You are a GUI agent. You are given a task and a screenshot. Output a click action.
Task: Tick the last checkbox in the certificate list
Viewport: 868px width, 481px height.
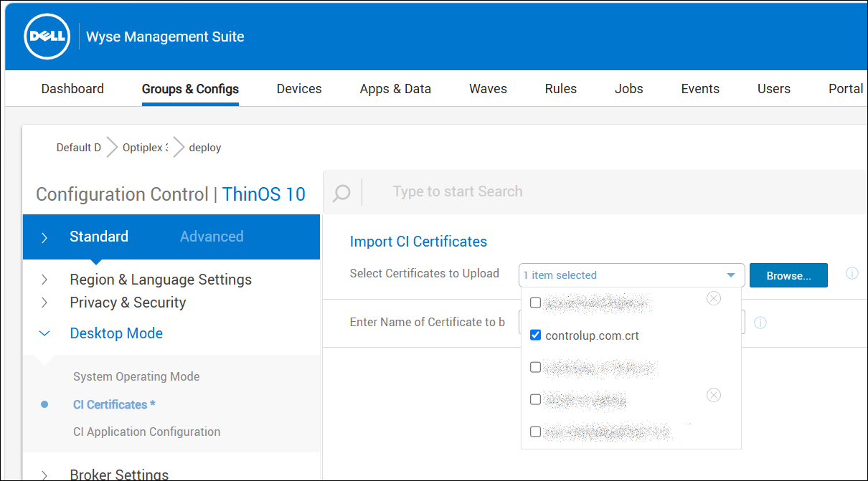pos(535,432)
